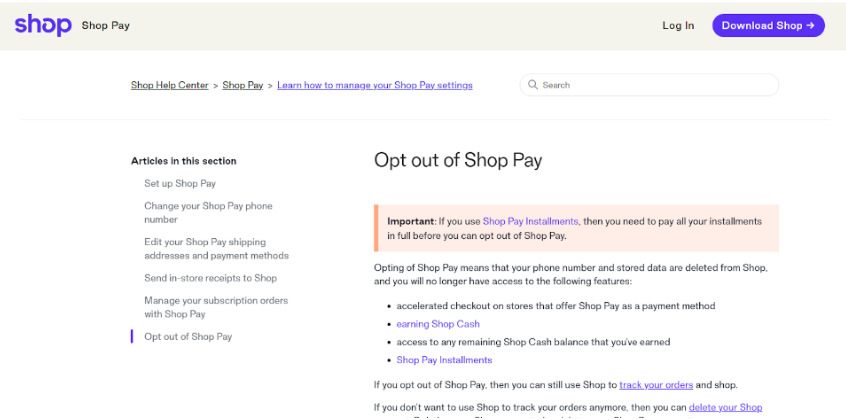Click the Shop Pay header label
Screen dimensions: 846x420
click(x=106, y=25)
